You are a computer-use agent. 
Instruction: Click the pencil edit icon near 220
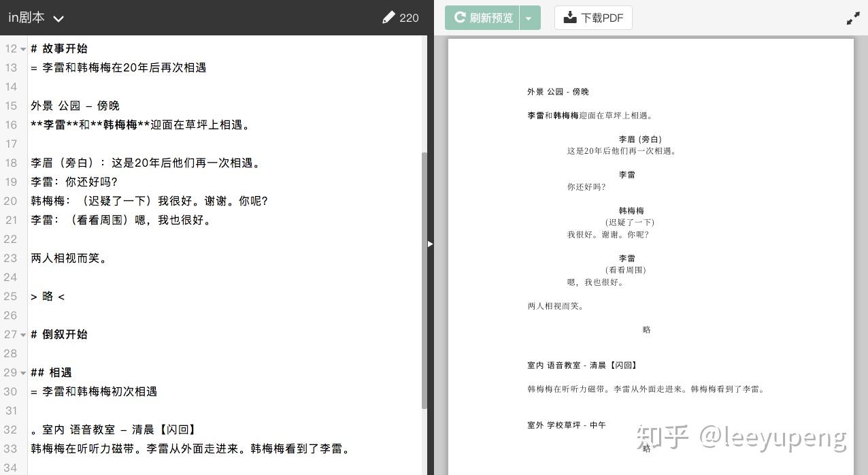[388, 17]
